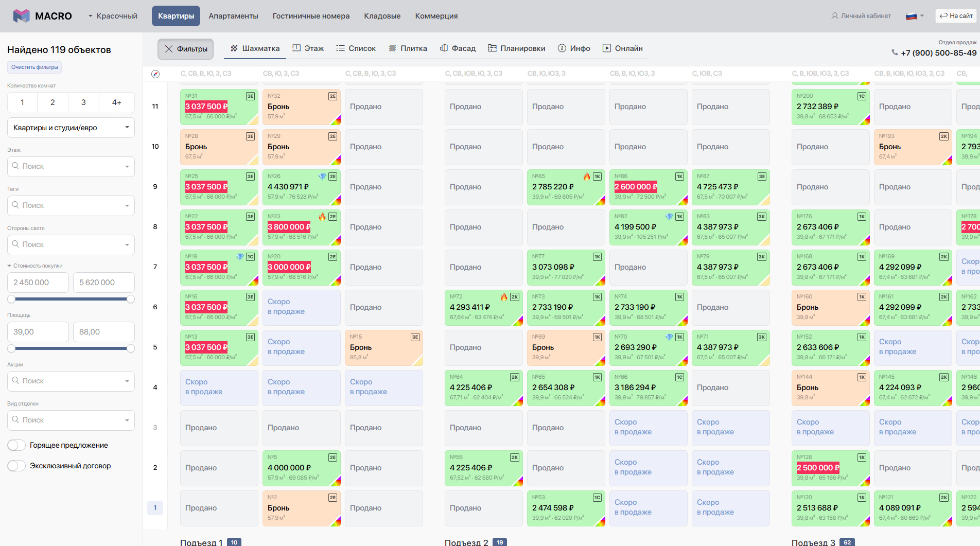
Task: Click the На сайт button
Action: 956,16
